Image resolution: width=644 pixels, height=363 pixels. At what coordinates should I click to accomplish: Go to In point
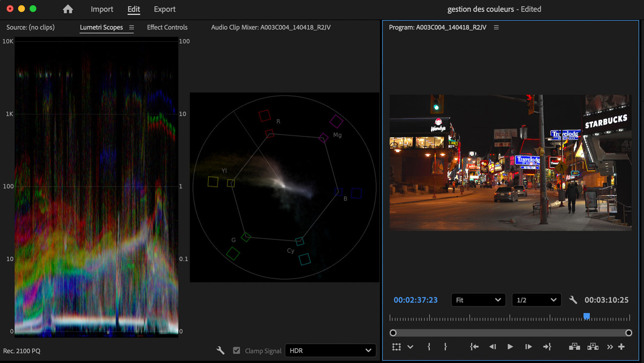click(x=474, y=347)
